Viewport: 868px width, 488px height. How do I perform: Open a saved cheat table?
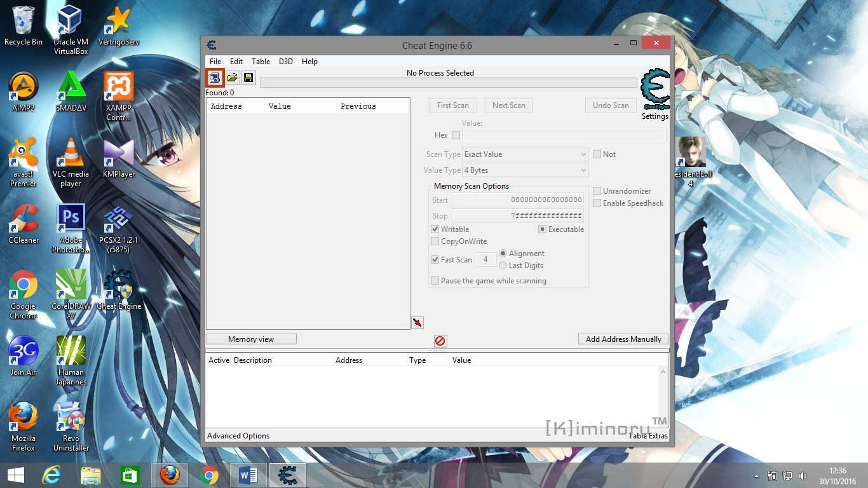point(232,77)
